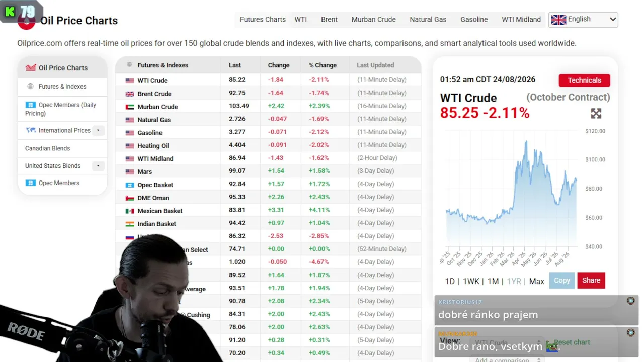Open the WTI Midland tab in the top nav
644x362 pixels.
tap(521, 20)
